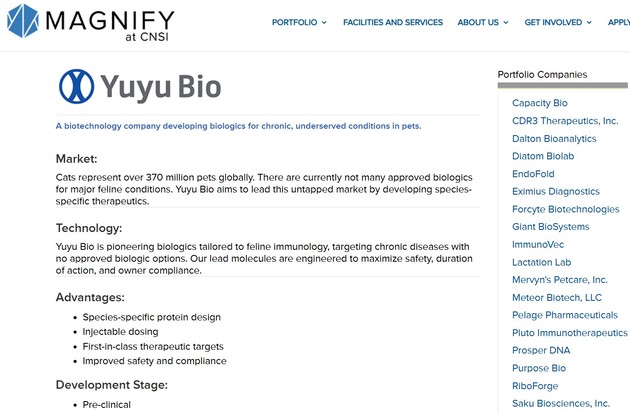The image size is (630, 413).
Task: Open the ImmunoVec company page
Action: tap(538, 244)
